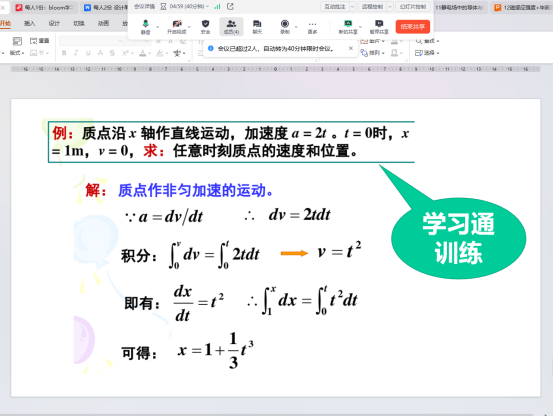Open the meeting chat icon

pos(257,27)
